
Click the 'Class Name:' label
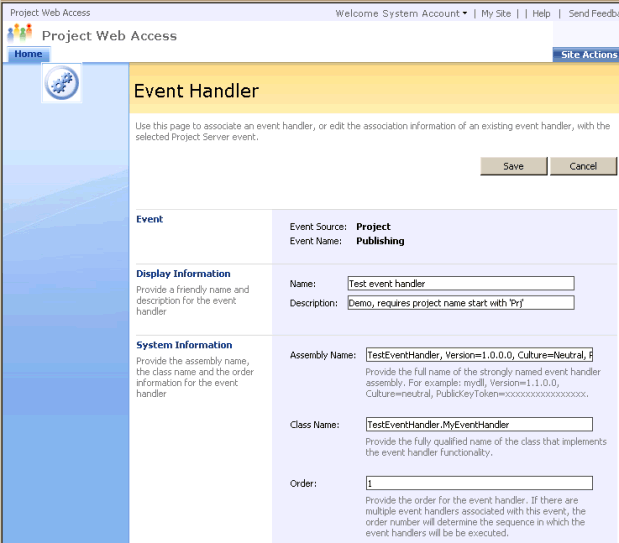pyautogui.click(x=314, y=425)
